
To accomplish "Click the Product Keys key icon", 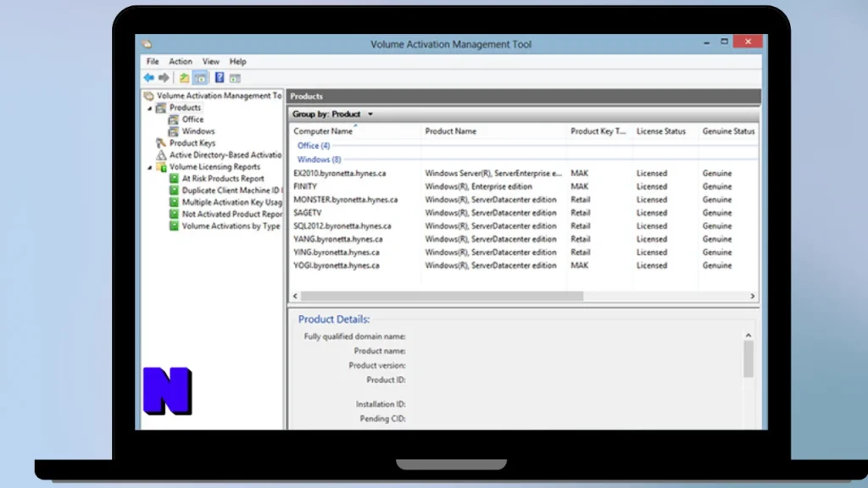I will coord(161,143).
